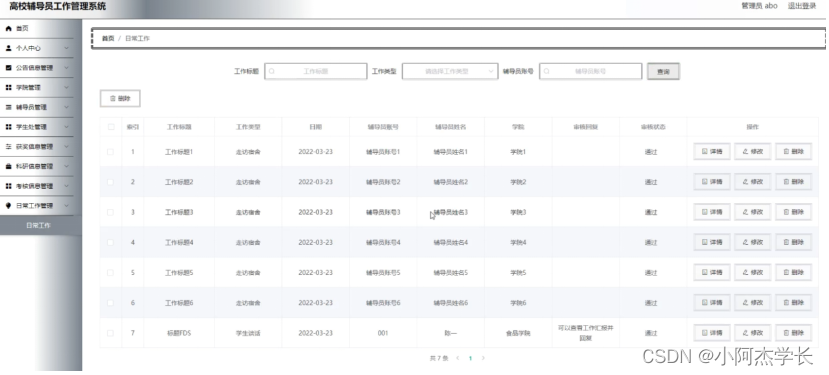
Task: Click 退出登录 in the top bar
Action: pyautogui.click(x=802, y=6)
